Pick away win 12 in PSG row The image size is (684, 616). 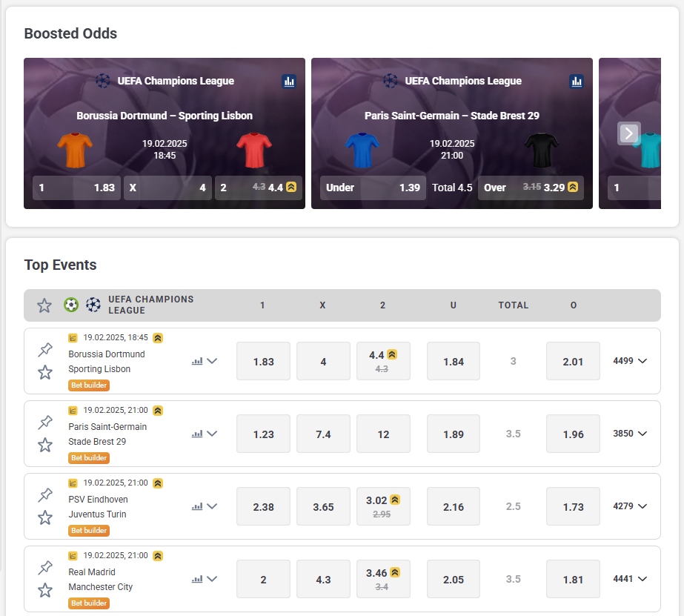[383, 434]
